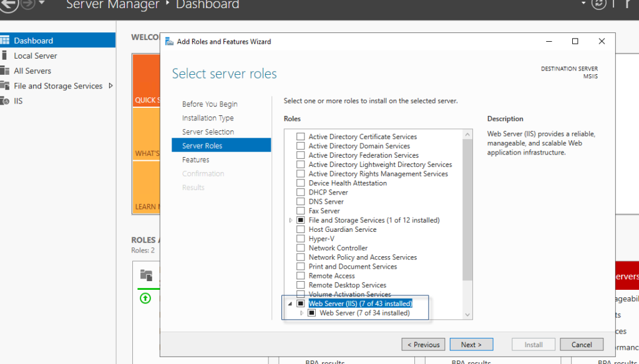Check Active Directory Domain Services
This screenshot has width=639, height=364.
(300, 146)
